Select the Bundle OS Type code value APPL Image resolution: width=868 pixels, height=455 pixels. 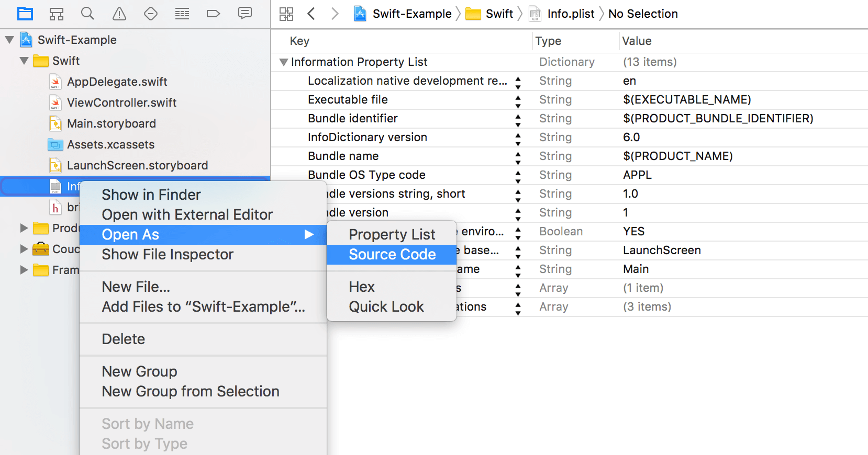pos(637,175)
